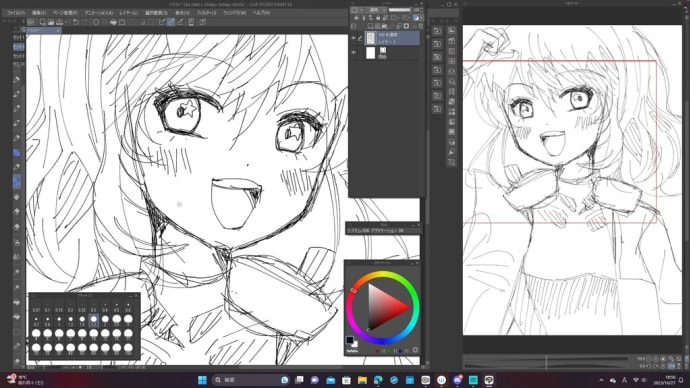Open the weather widget on the taskbar
Screen dimensions: 690x388
[24, 380]
